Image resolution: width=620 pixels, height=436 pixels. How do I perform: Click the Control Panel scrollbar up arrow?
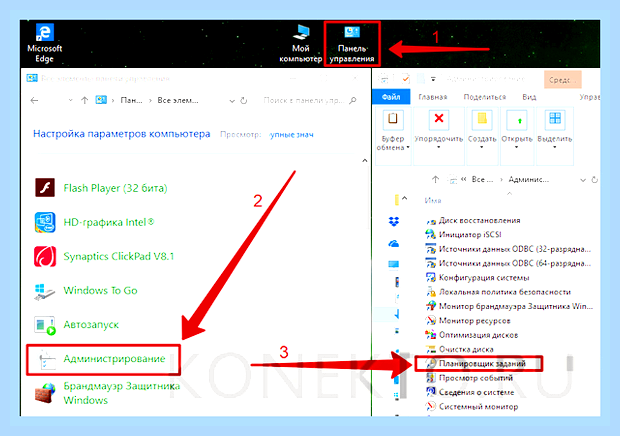tap(365, 160)
